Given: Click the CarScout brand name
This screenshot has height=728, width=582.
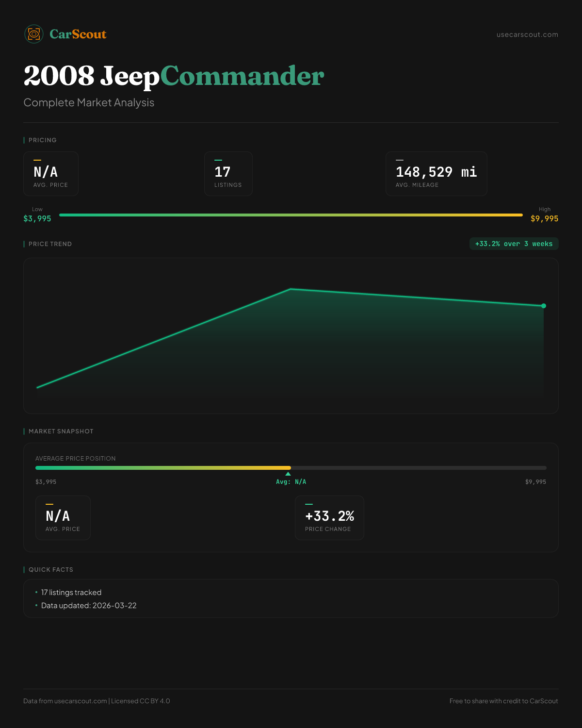Looking at the screenshot, I should coord(78,34).
